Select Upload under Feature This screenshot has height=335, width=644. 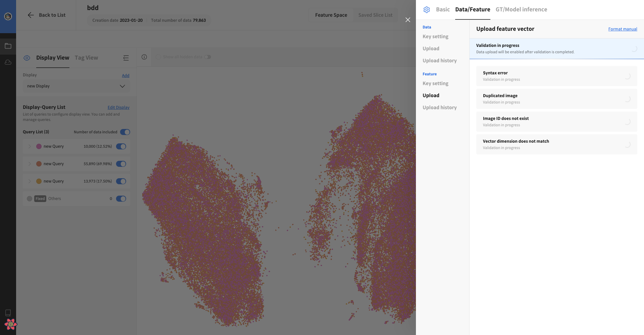[431, 95]
